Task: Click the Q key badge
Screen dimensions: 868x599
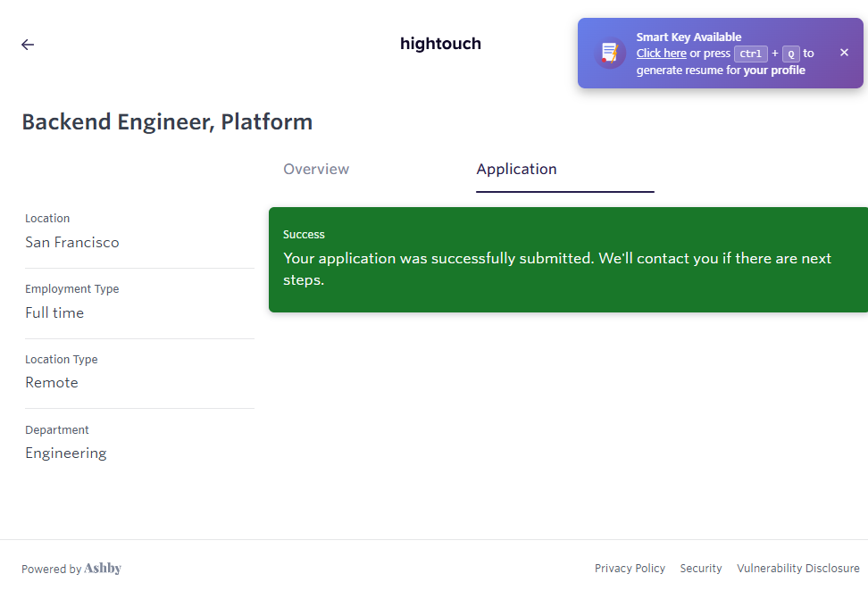Action: [790, 54]
